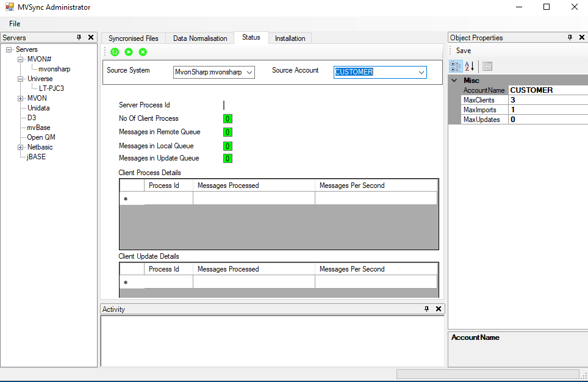Expand the MVON tree node
This screenshot has height=382, width=588.
[20, 98]
